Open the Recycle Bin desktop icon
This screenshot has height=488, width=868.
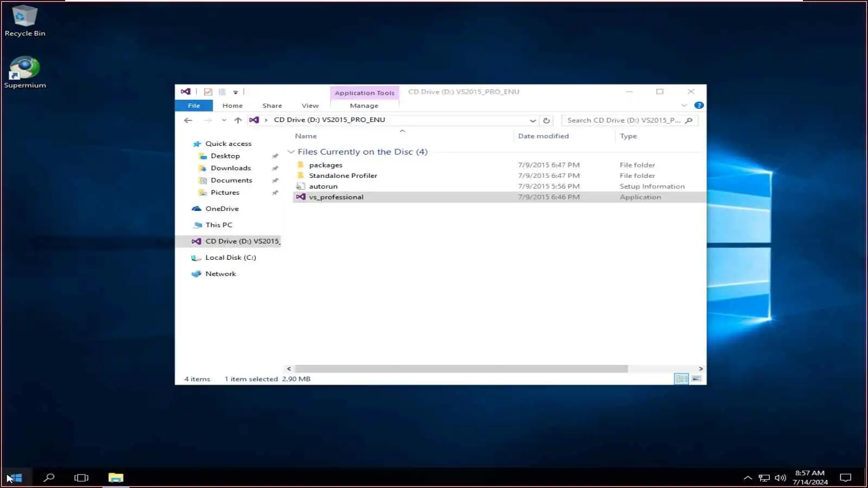point(24,21)
